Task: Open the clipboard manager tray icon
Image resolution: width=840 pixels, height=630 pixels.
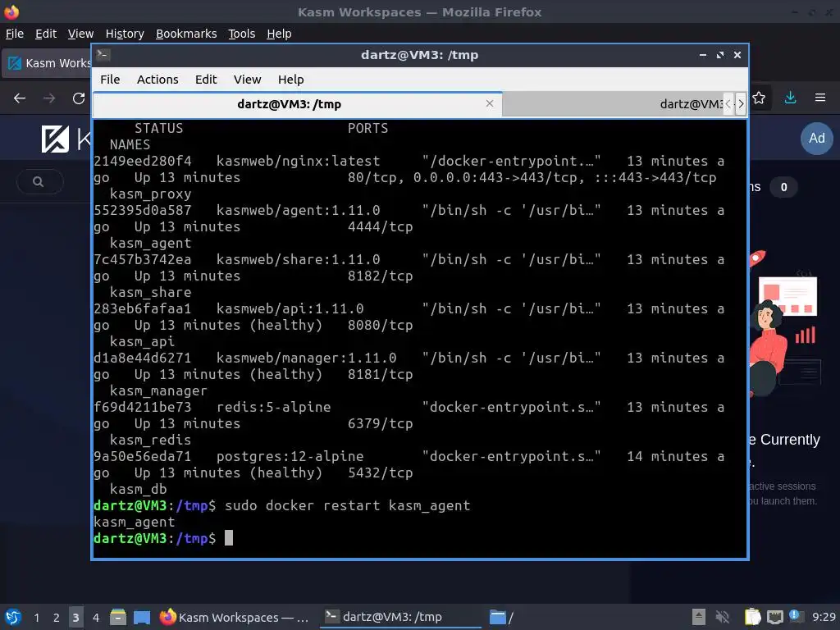Action: click(752, 617)
